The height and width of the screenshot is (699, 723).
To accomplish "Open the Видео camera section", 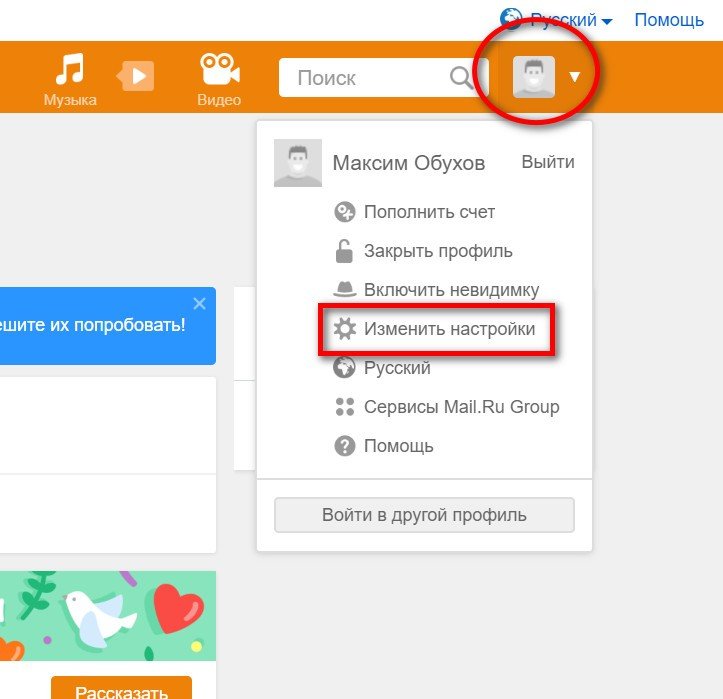I will [219, 79].
